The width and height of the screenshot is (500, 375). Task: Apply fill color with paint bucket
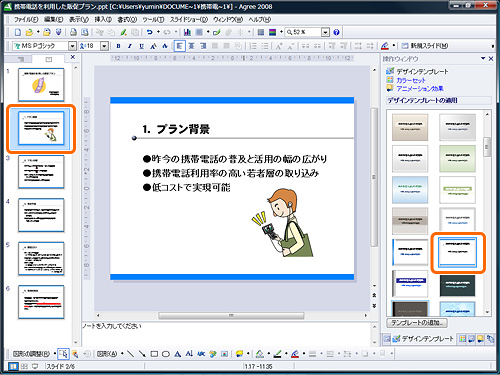pos(260,354)
